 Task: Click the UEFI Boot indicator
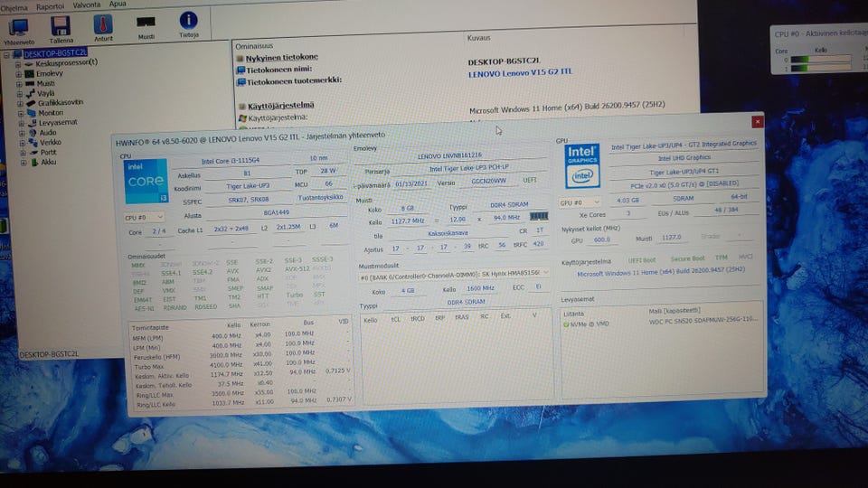click(642, 260)
